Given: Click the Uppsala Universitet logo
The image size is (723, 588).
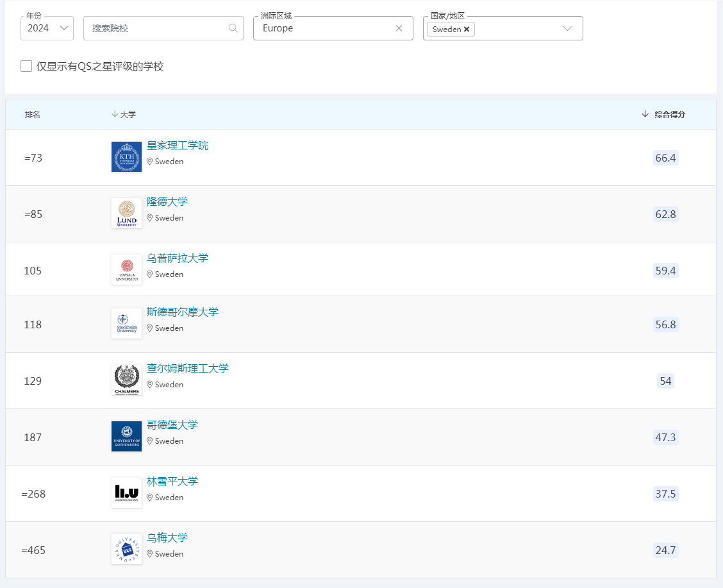Looking at the screenshot, I should 126,270.
